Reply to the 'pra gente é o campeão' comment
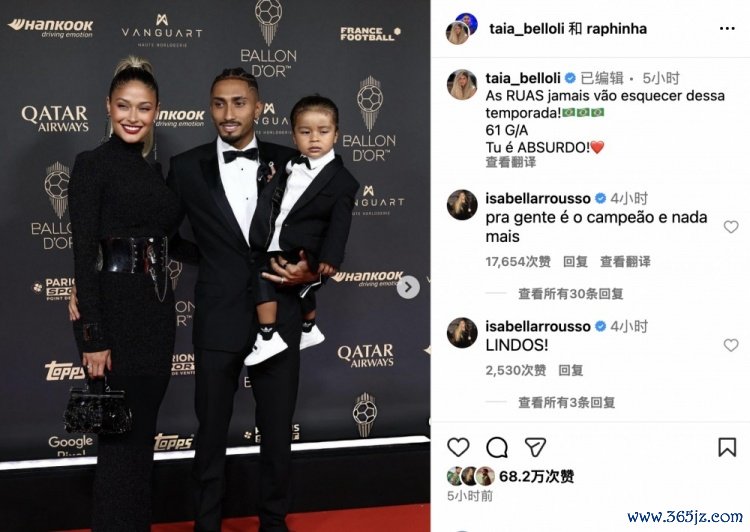This screenshot has height=532, width=750. [575, 262]
